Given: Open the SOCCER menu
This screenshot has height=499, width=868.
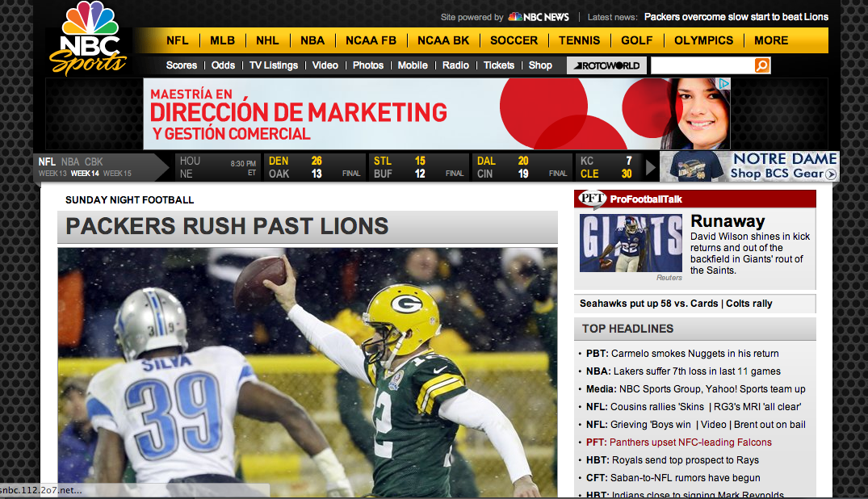Looking at the screenshot, I should coord(514,40).
